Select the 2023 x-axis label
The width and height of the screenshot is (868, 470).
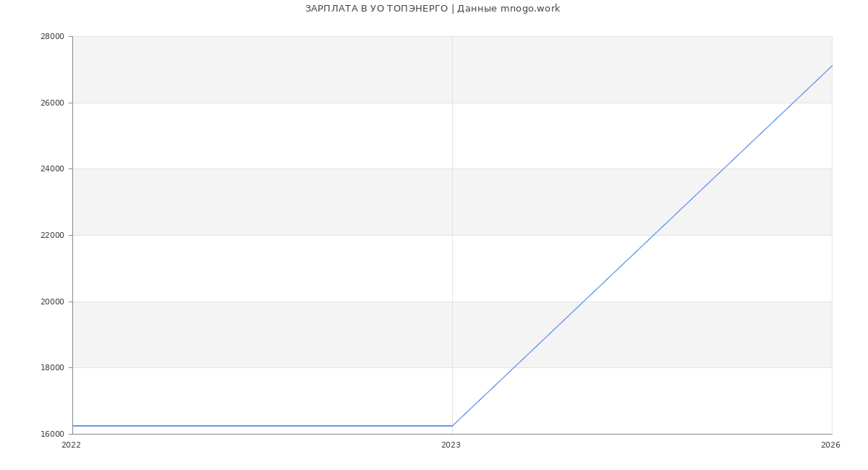pyautogui.click(x=451, y=445)
